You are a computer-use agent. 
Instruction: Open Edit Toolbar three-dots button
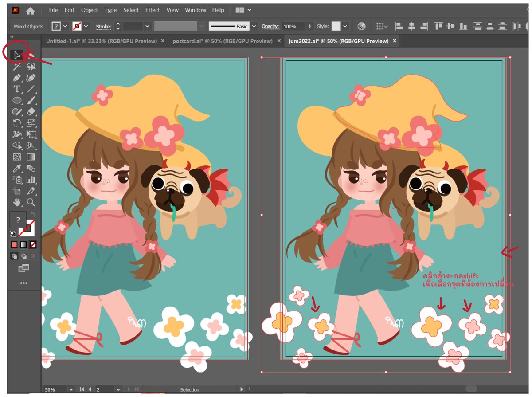click(23, 283)
